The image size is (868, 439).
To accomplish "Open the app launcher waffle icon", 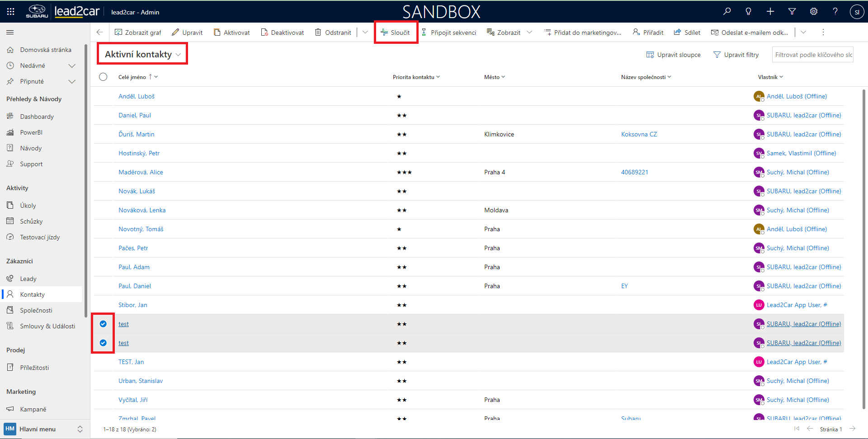I will (x=11, y=12).
